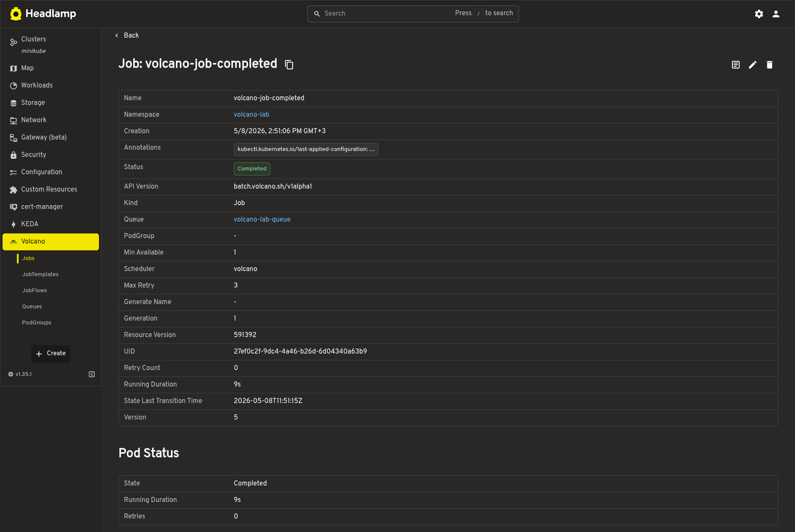The image size is (795, 532).
Task: Collapse the sidebar with the collapse icon
Action: point(92,374)
